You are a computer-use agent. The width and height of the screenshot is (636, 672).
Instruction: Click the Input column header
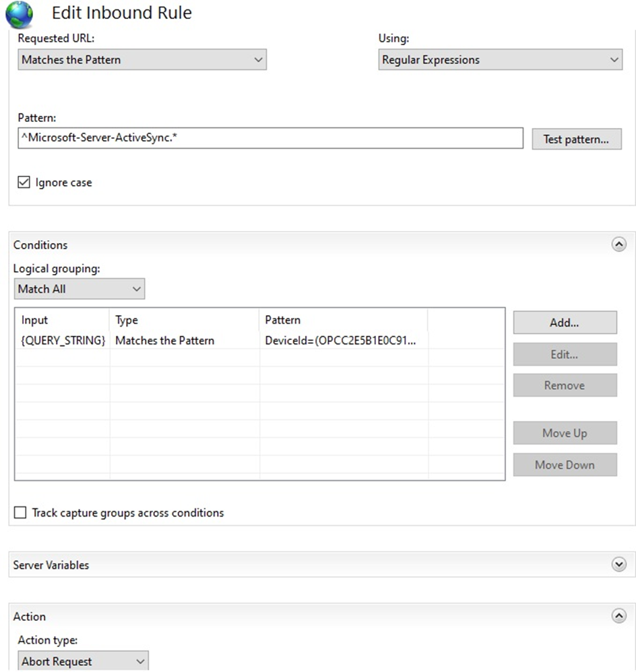point(62,320)
